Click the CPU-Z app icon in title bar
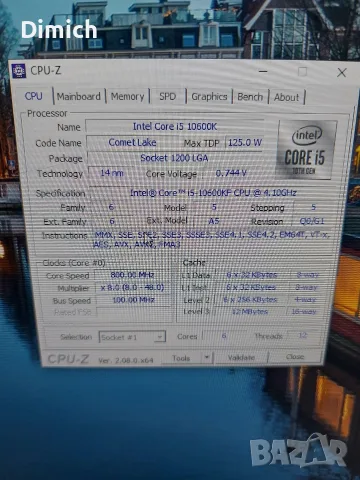Viewport: 360px width, 480px height. [x=19, y=71]
